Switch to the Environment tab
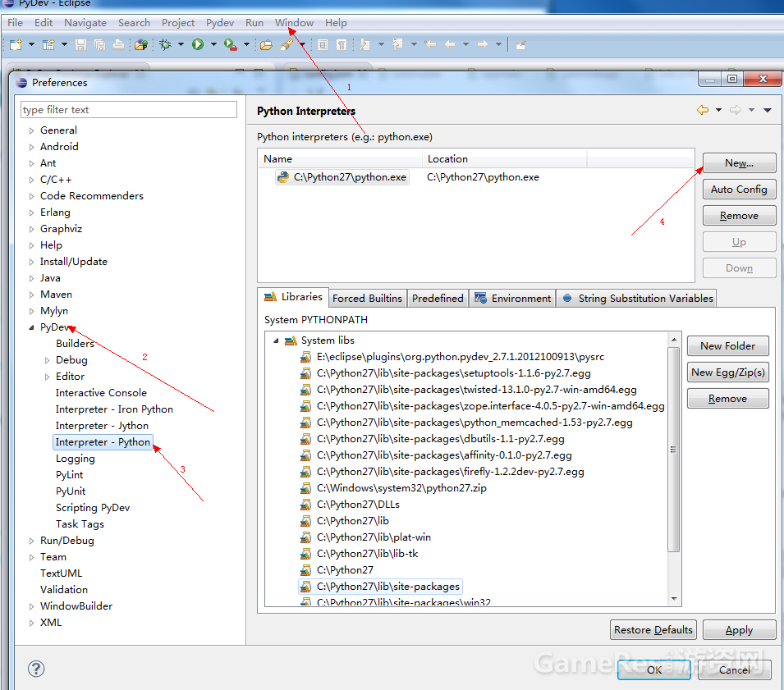Viewport: 784px width, 690px height. click(512, 299)
